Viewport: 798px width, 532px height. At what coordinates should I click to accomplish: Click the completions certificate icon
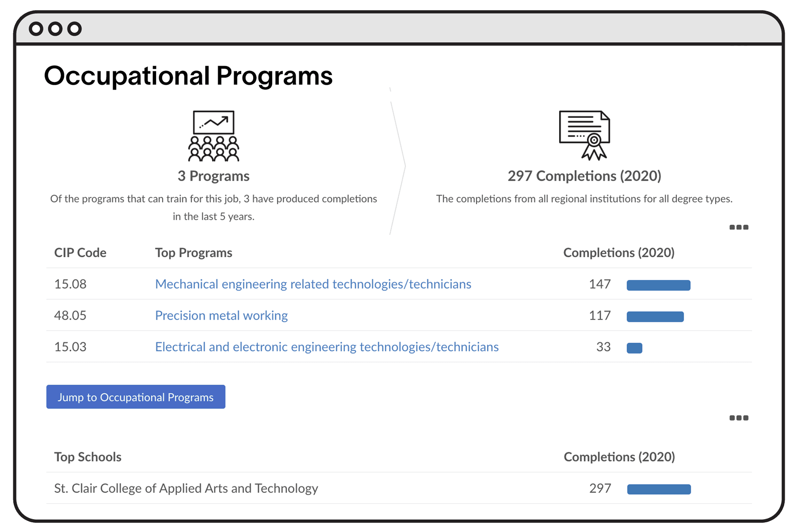coord(584,135)
